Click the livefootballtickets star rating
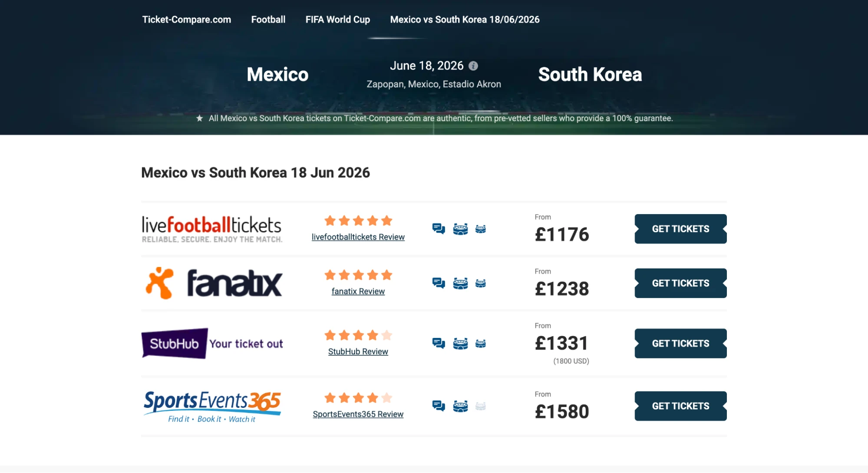This screenshot has height=473, width=868. 358,221
